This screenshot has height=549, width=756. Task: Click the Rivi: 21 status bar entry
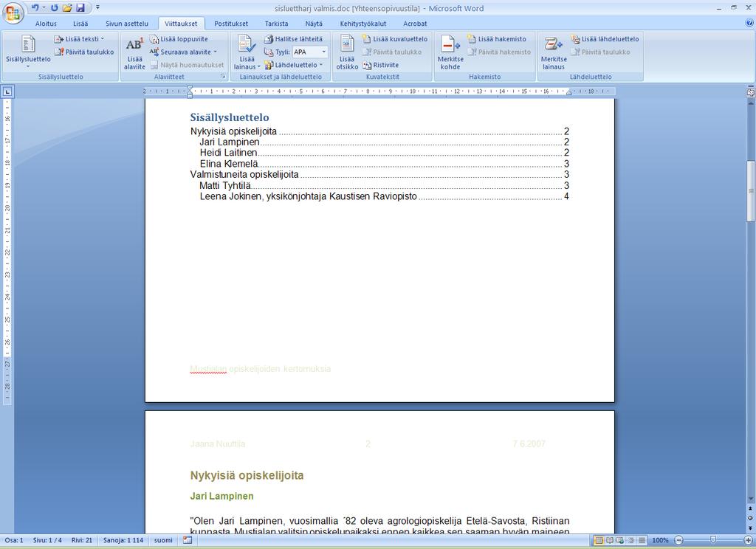point(82,540)
